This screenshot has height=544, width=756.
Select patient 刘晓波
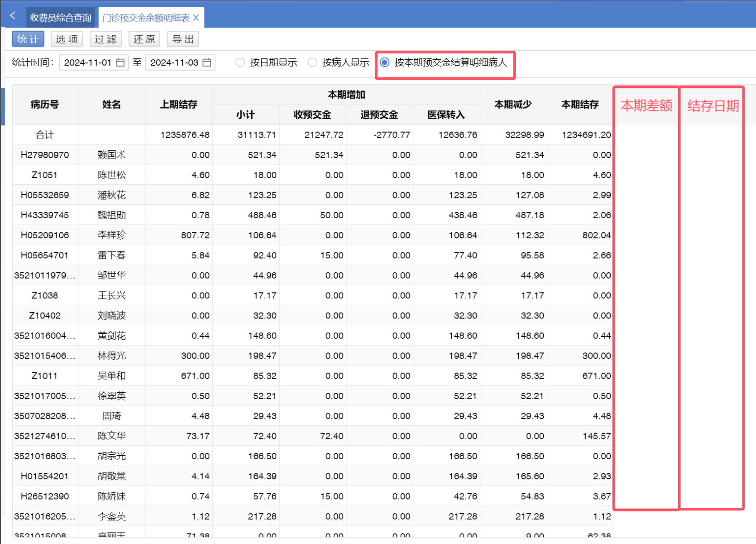tap(112, 316)
